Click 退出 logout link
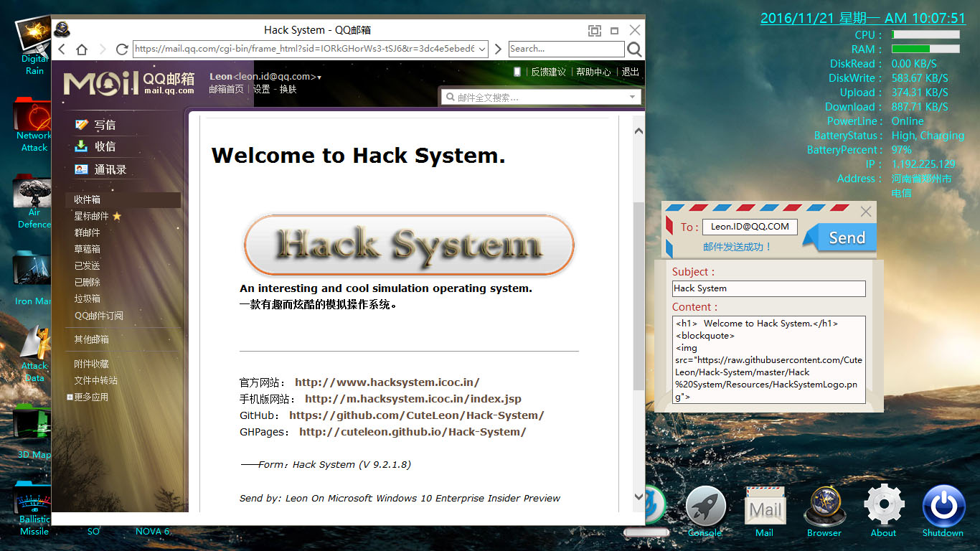This screenshot has width=980, height=551. tap(630, 72)
